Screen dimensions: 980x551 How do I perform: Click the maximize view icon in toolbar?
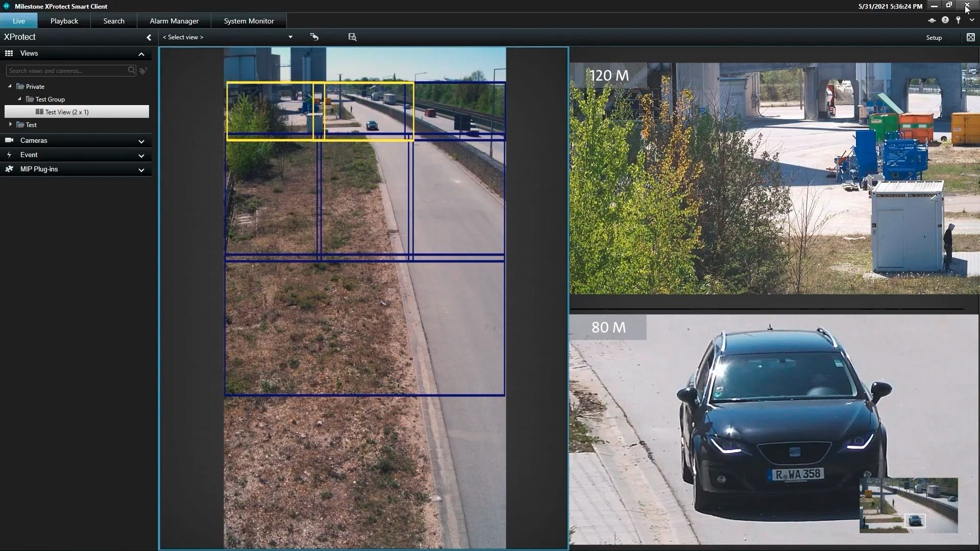coord(971,37)
